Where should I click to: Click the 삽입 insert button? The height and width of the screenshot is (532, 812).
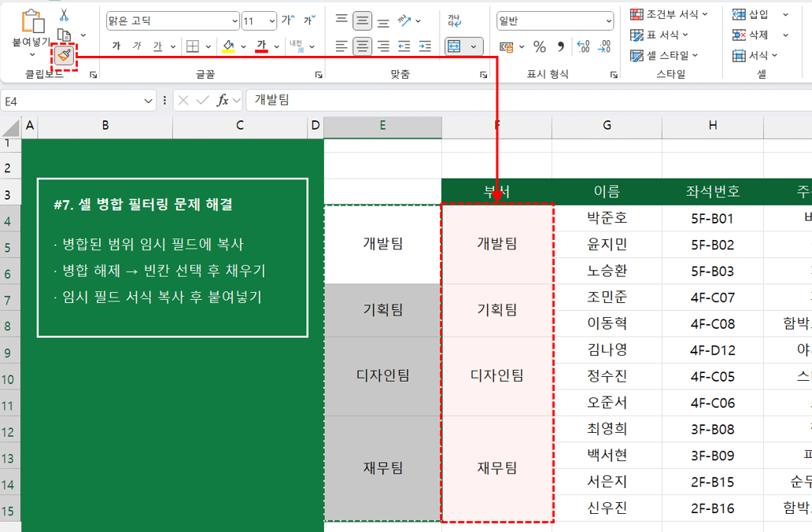(757, 13)
